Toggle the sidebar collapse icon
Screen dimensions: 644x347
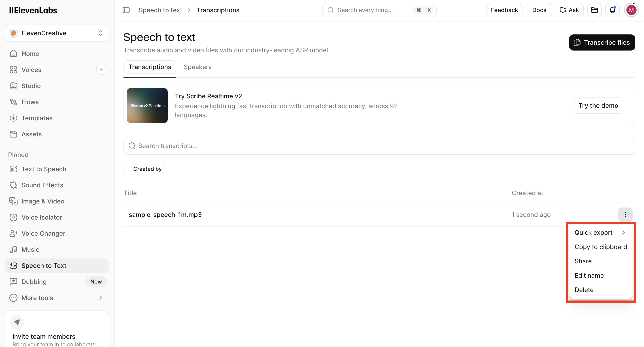click(x=126, y=10)
